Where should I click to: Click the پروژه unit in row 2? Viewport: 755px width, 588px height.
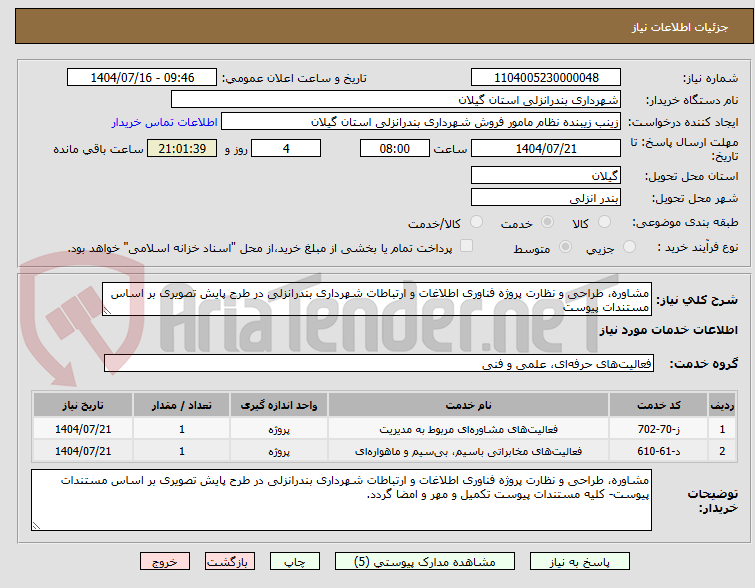(x=279, y=451)
